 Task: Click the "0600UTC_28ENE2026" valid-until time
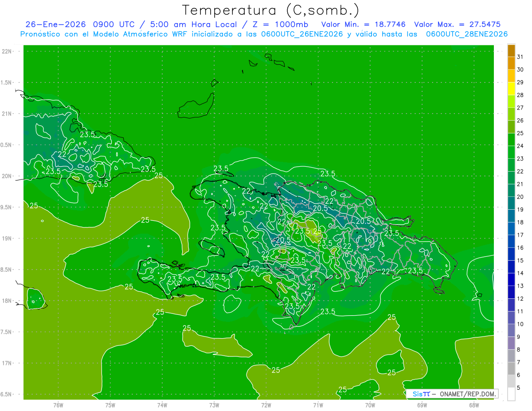(467, 34)
